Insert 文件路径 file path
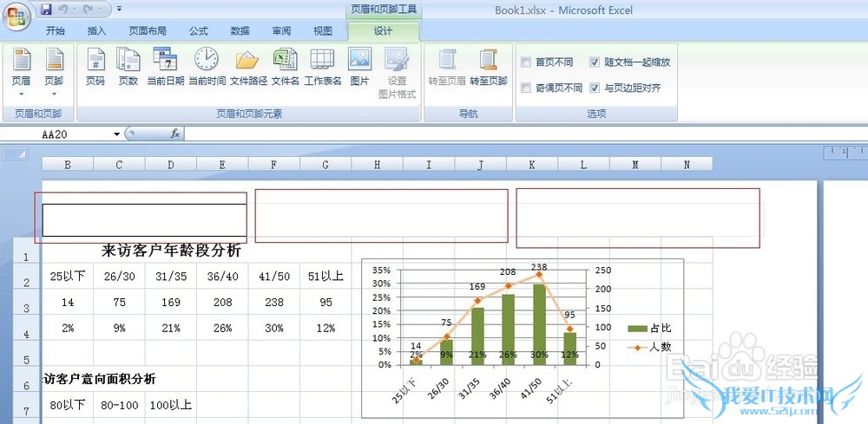 (248, 67)
